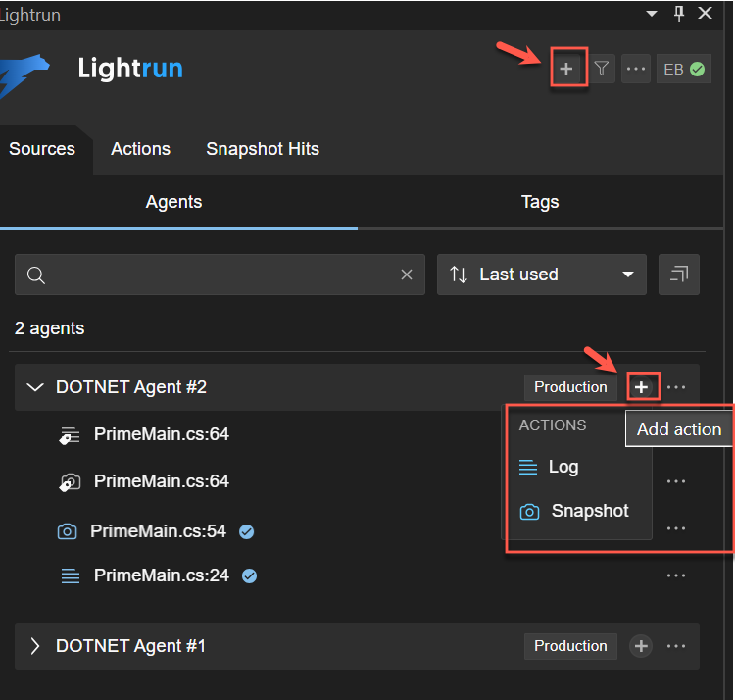
Task: Click the EB account status button
Action: 684,69
